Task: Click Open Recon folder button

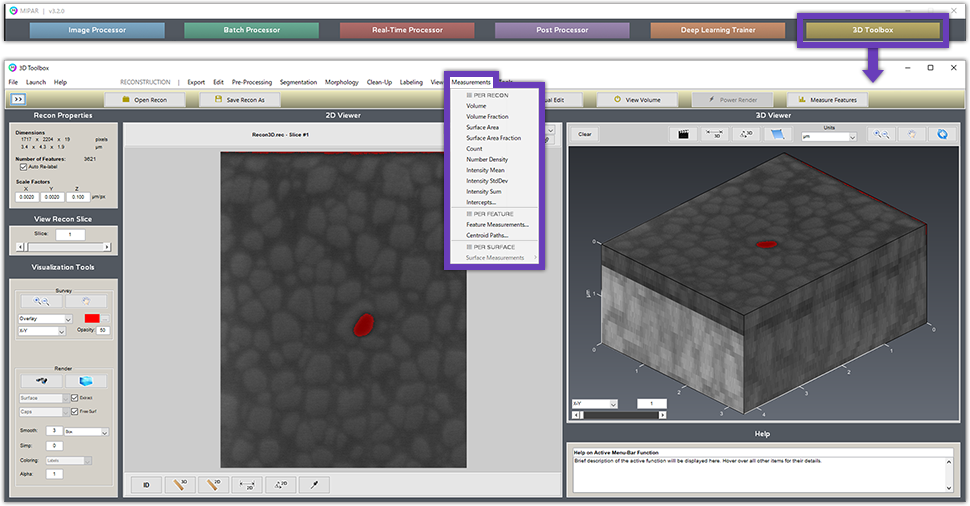Action: 145,100
